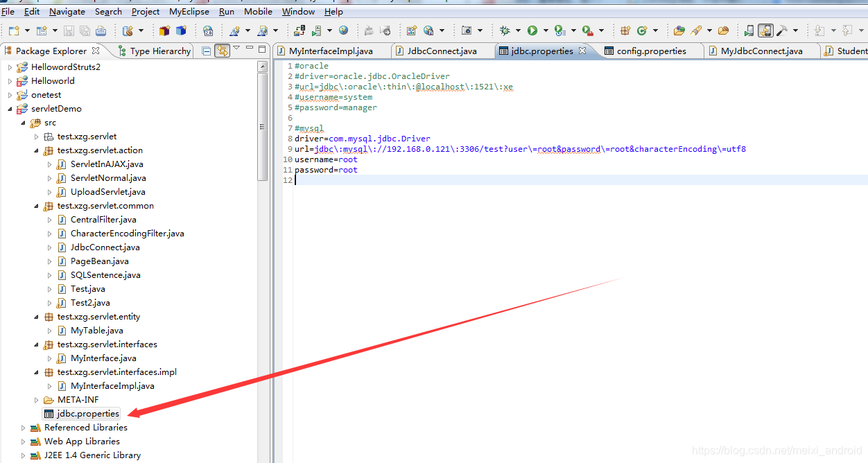
Task: Select MyInterfaceImpl.java in Package Explorer tree
Action: point(112,386)
